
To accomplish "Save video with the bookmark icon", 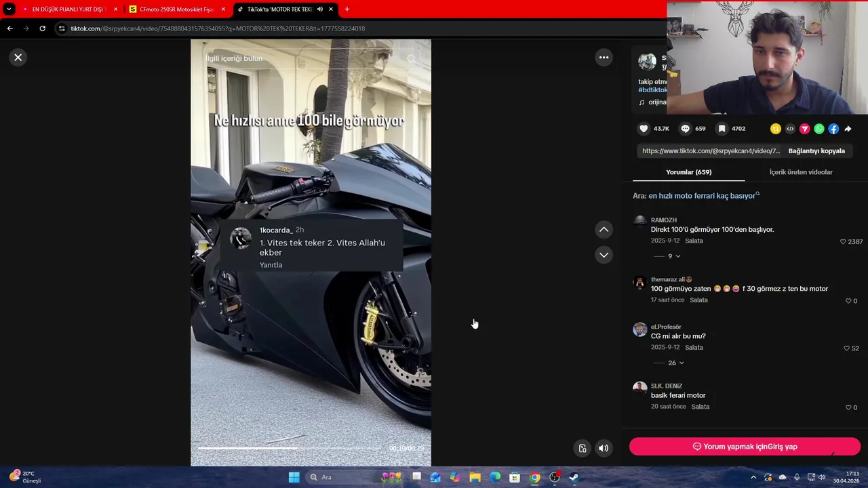I will (x=722, y=129).
